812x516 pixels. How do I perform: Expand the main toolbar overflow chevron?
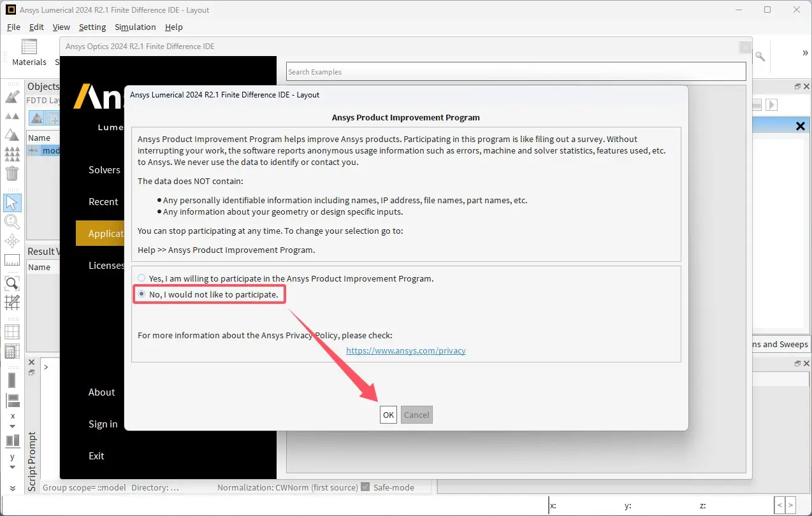[x=805, y=53]
